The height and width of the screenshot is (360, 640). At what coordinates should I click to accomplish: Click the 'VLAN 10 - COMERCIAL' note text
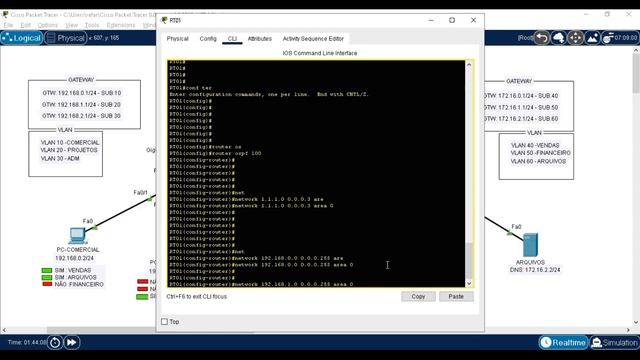pyautogui.click(x=70, y=142)
